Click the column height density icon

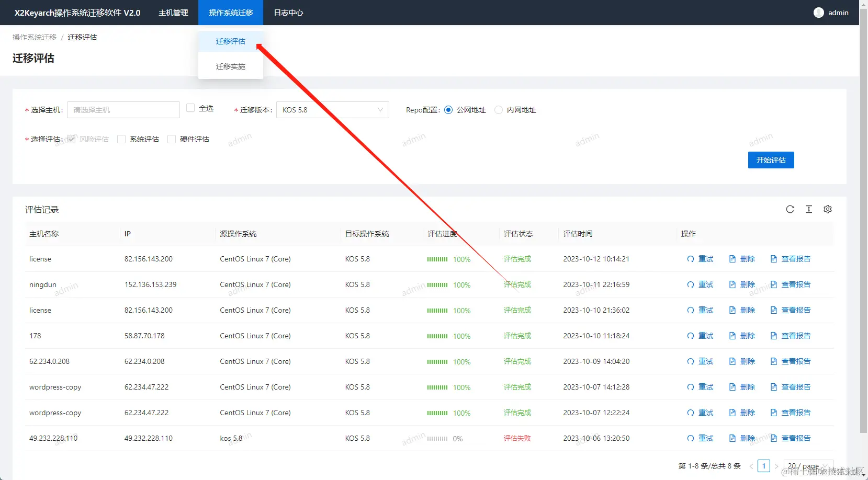809,209
